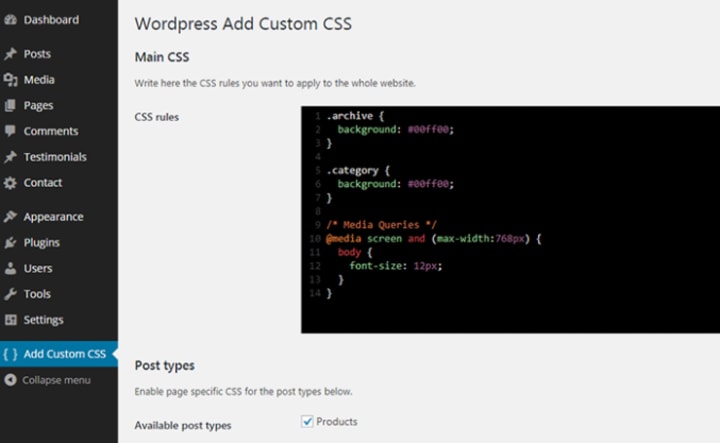Go to Comments in the sidebar
Screen dimensions: 720x443
(x=59, y=131)
